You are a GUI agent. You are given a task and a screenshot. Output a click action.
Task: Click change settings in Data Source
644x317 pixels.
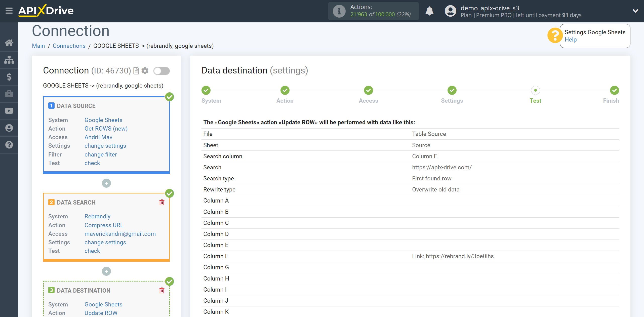(x=105, y=146)
